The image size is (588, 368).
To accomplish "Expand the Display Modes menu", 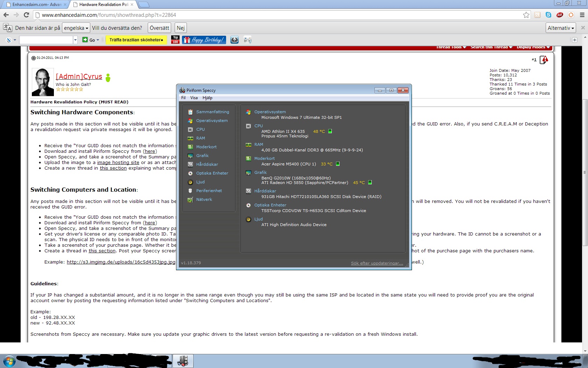I will click(533, 47).
